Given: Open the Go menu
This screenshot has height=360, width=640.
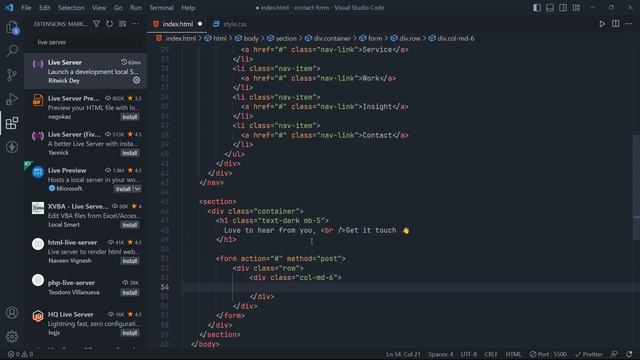Looking at the screenshot, I should (x=118, y=8).
